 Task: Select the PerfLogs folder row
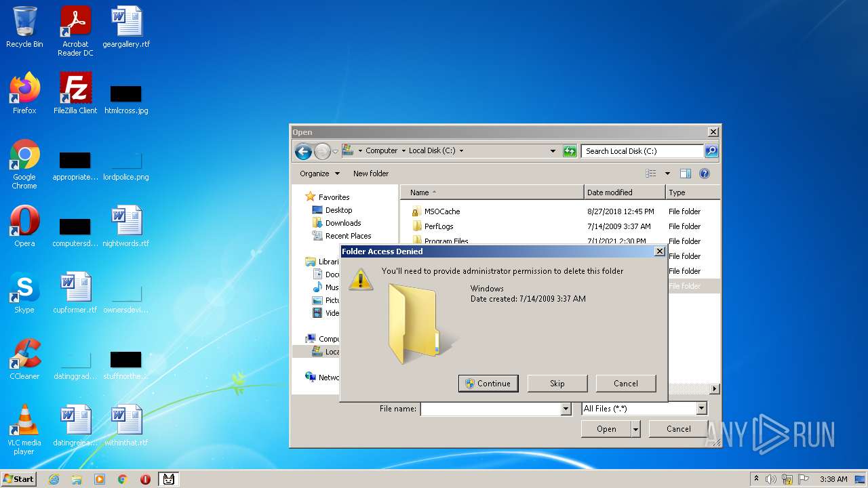click(x=559, y=226)
